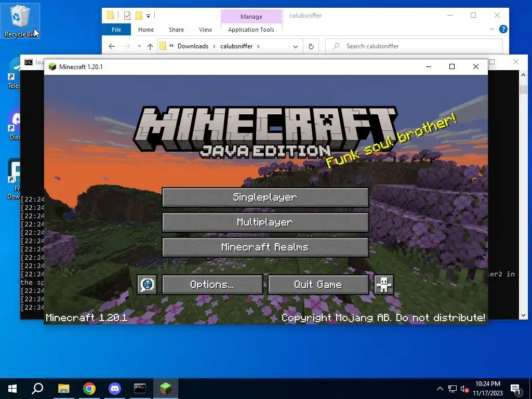Viewport: 532px width, 399px height.
Task: Open recent locations dropdown in Explorer
Action: click(x=139, y=46)
